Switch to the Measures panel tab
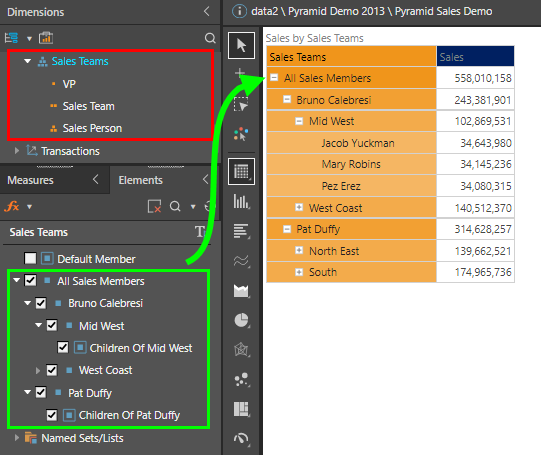541x455 pixels. 30,180
